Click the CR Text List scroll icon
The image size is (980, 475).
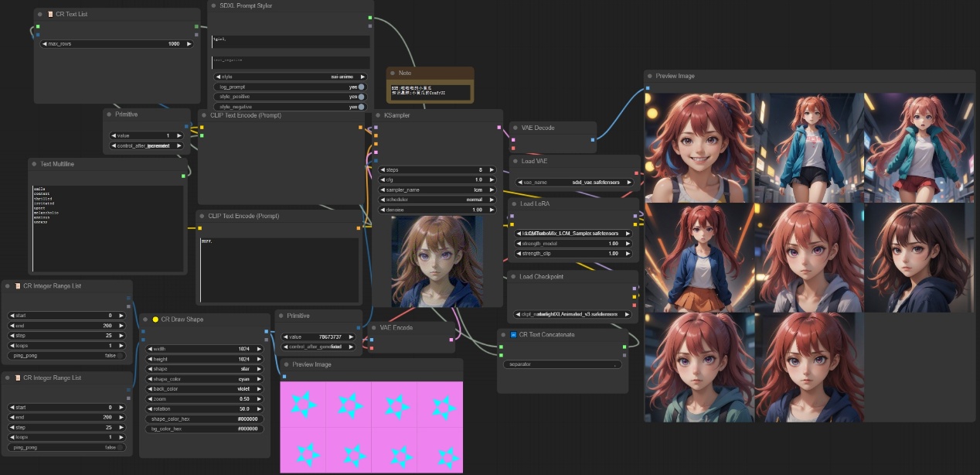click(49, 14)
